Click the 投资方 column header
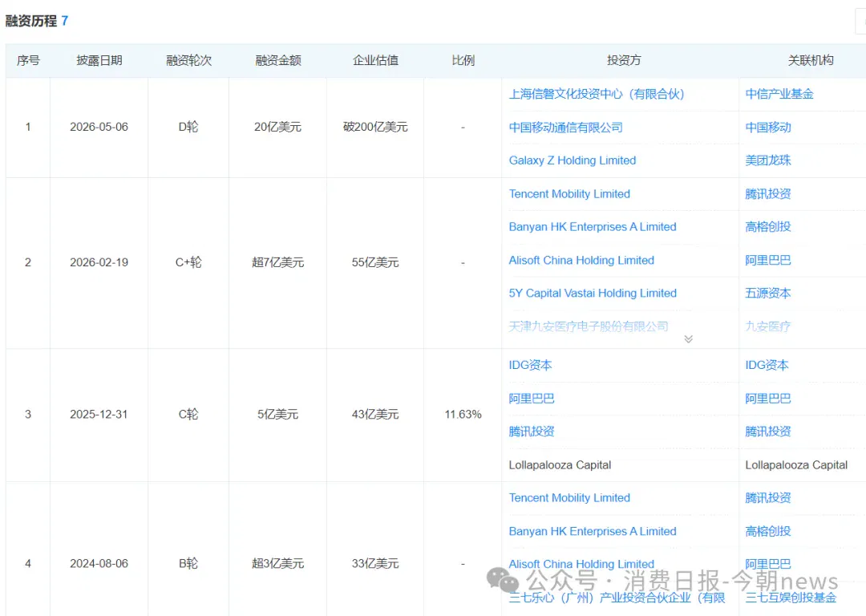This screenshot has width=866, height=616. pyautogui.click(x=624, y=60)
